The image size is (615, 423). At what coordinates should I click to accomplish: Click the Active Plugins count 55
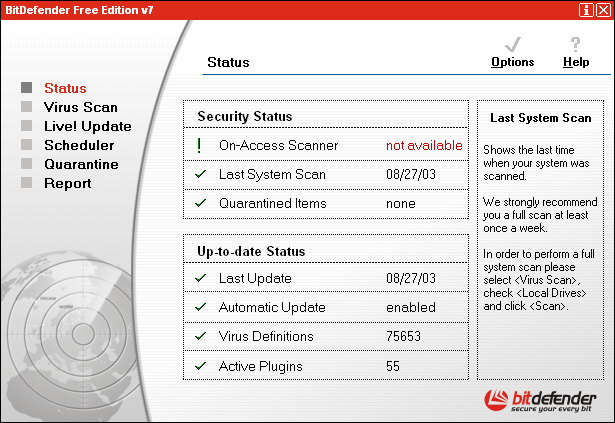click(x=393, y=366)
